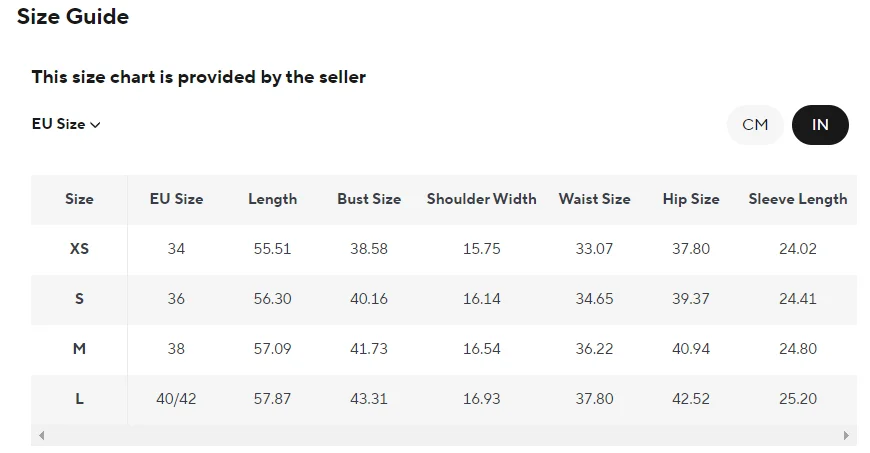Click the Sleeve Length column header
Viewport: 870px width, 453px height.
(x=797, y=199)
